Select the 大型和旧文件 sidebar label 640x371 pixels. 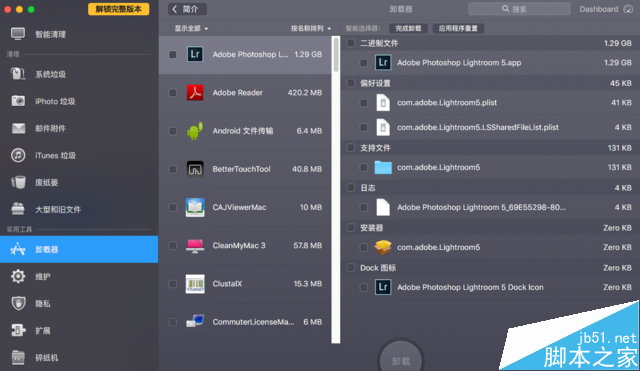[58, 209]
